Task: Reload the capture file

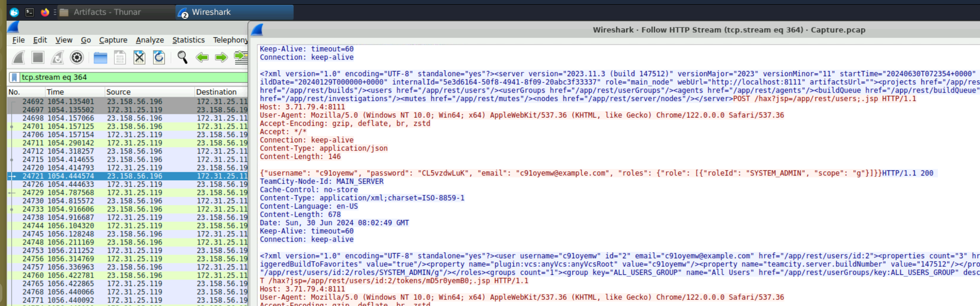Action: (x=159, y=58)
